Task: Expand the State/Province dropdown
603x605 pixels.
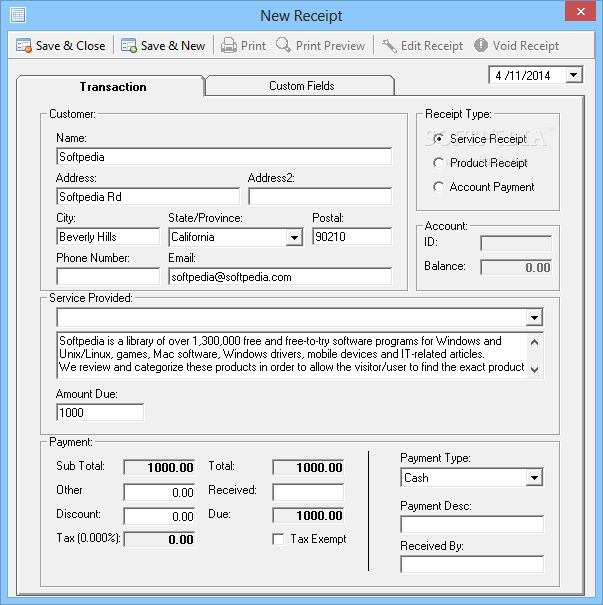Action: coord(294,237)
